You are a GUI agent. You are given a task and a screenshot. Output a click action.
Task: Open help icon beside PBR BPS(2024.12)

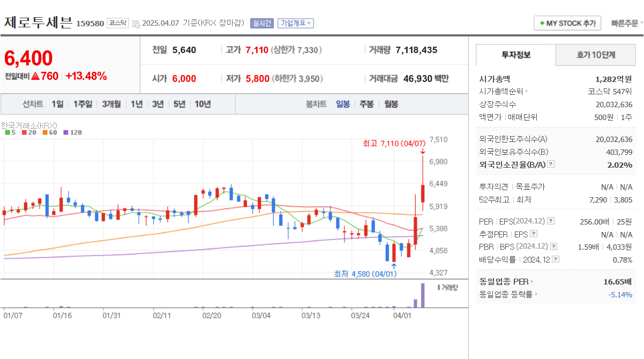pos(553,246)
